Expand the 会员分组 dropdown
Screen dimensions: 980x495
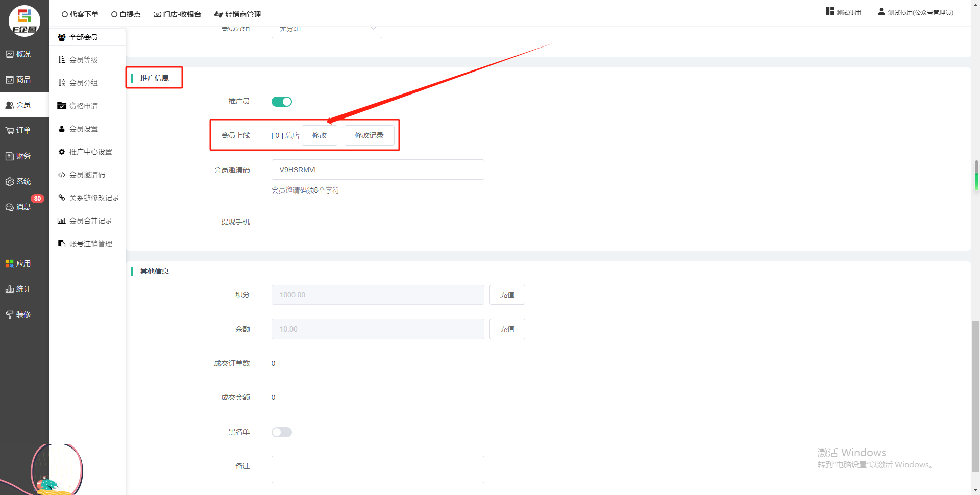tap(327, 30)
